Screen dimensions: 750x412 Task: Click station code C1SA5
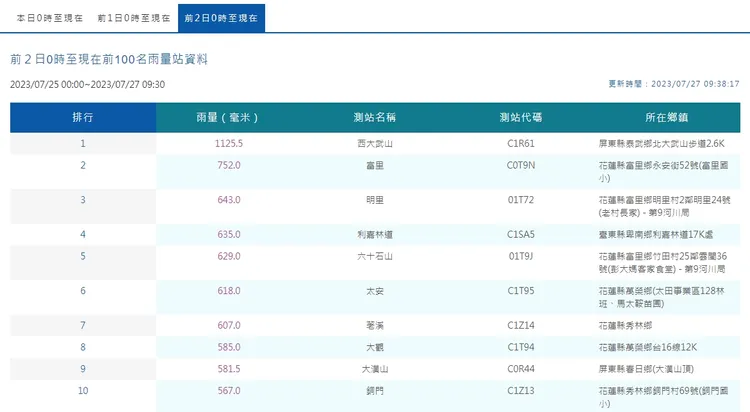pos(520,234)
